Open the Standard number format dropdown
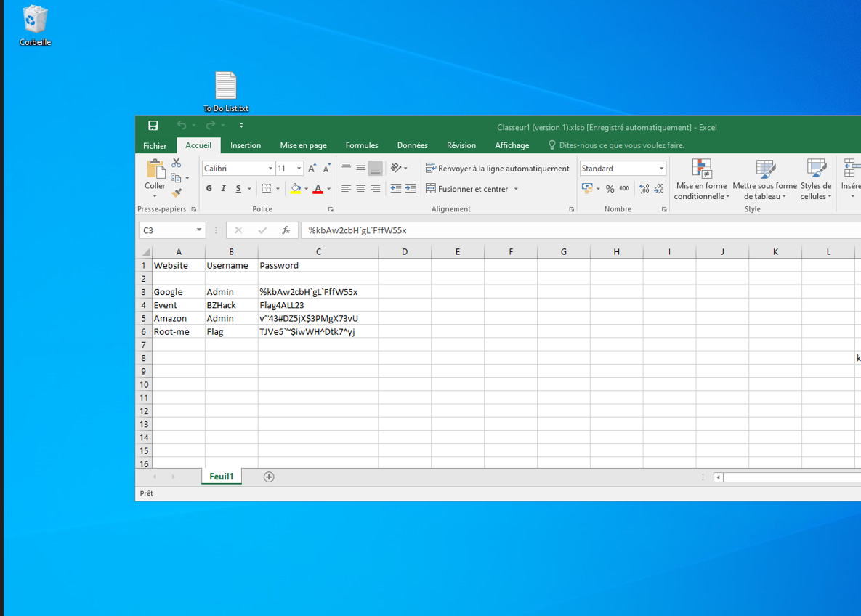Viewport: 861px width, 616px height. [662, 169]
